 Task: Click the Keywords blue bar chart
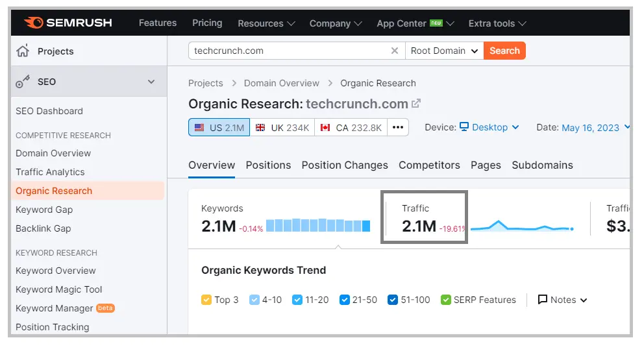pyautogui.click(x=318, y=225)
